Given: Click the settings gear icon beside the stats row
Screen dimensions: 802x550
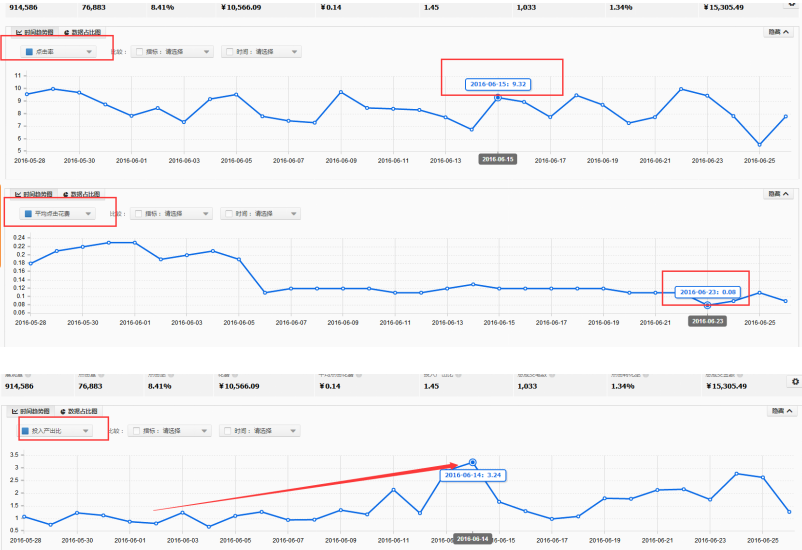Looking at the screenshot, I should [795, 381].
